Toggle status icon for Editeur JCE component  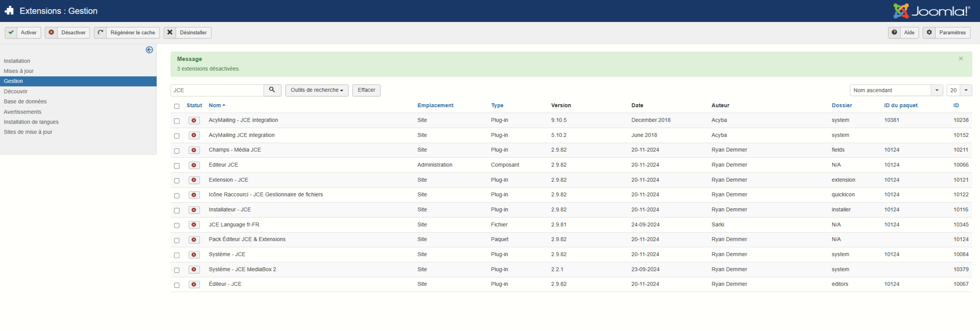(x=194, y=165)
